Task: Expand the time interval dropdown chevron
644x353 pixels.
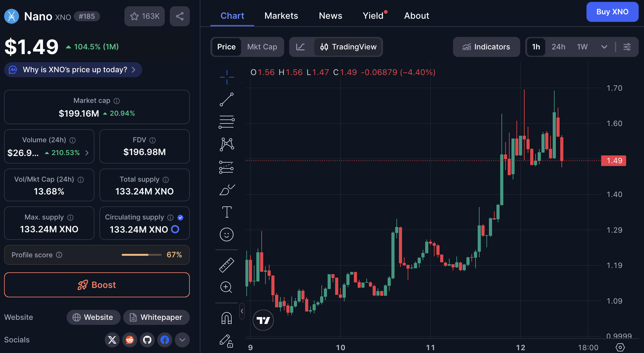Action: tap(604, 47)
